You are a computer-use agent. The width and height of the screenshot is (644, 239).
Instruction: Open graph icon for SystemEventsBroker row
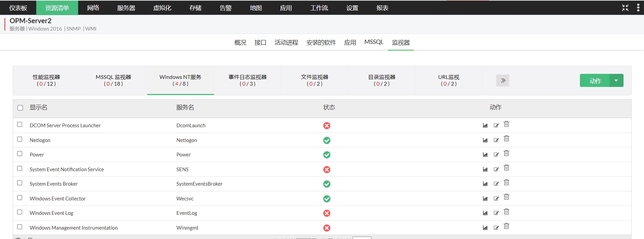(485, 184)
